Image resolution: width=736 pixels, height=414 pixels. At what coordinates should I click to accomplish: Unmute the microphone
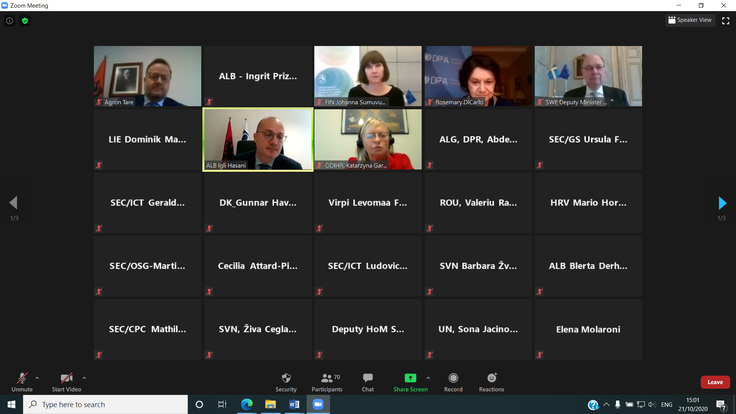[x=22, y=380]
